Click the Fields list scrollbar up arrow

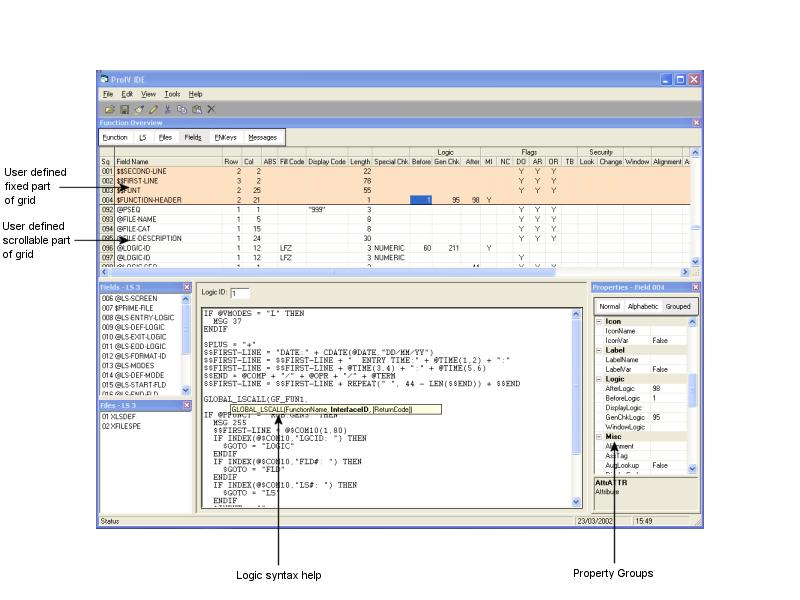pos(186,299)
